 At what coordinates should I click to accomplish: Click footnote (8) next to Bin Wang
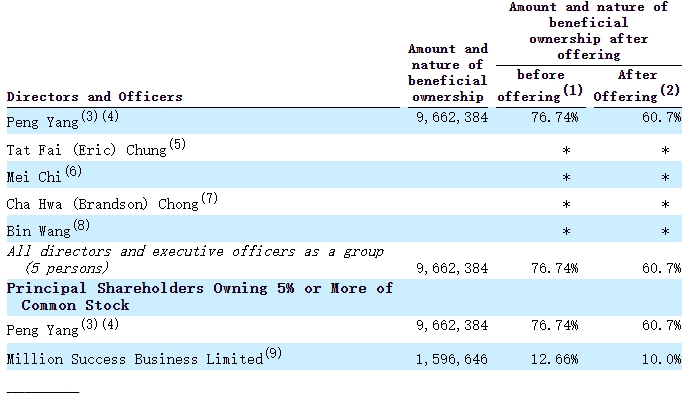[x=81, y=225]
